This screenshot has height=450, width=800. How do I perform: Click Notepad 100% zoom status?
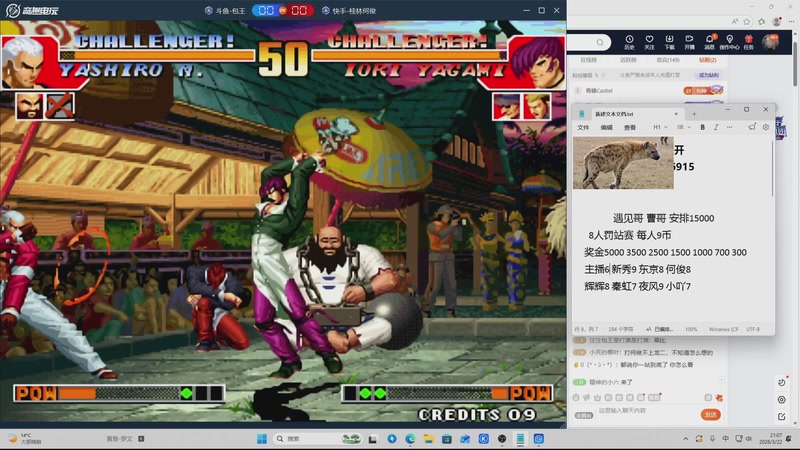[691, 330]
